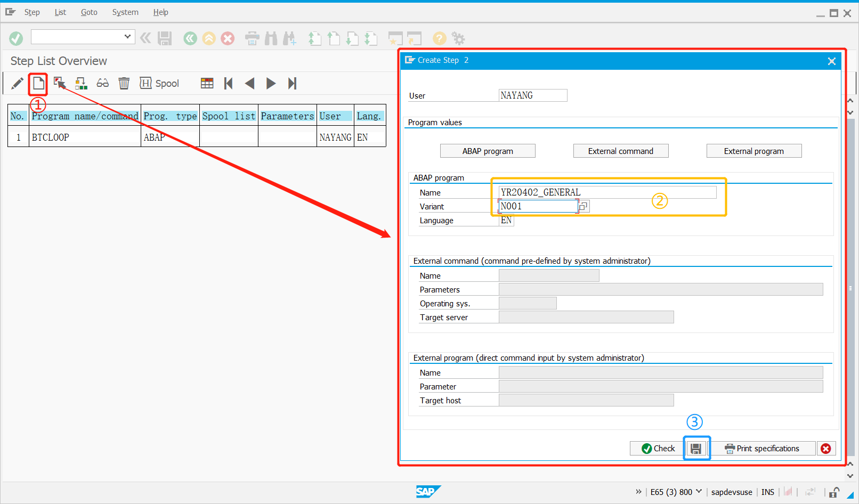Viewport: 859px width, 504px height.
Task: Click the copy icon beside the Variant field
Action: 583,206
